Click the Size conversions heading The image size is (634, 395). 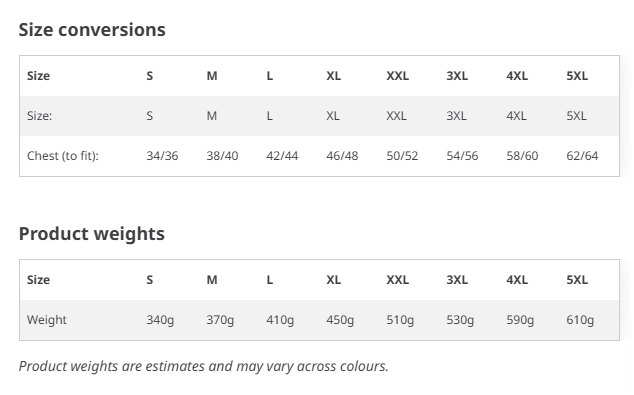click(92, 30)
